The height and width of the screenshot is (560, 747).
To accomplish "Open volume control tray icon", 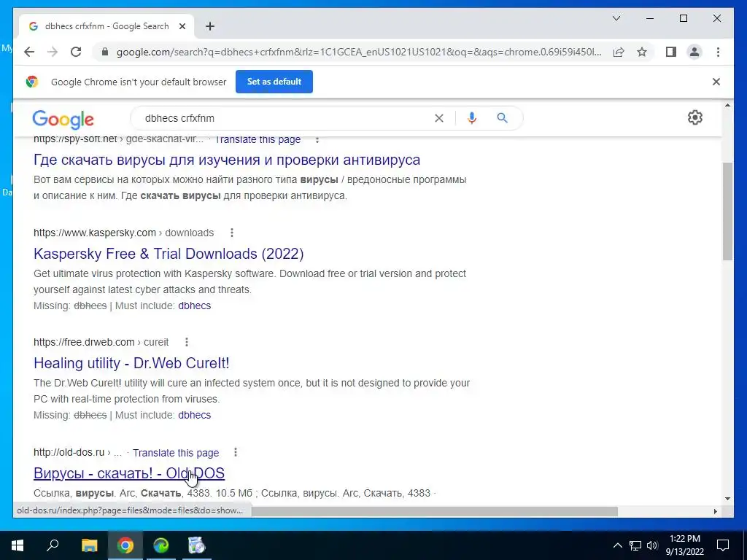I will [x=652, y=545].
